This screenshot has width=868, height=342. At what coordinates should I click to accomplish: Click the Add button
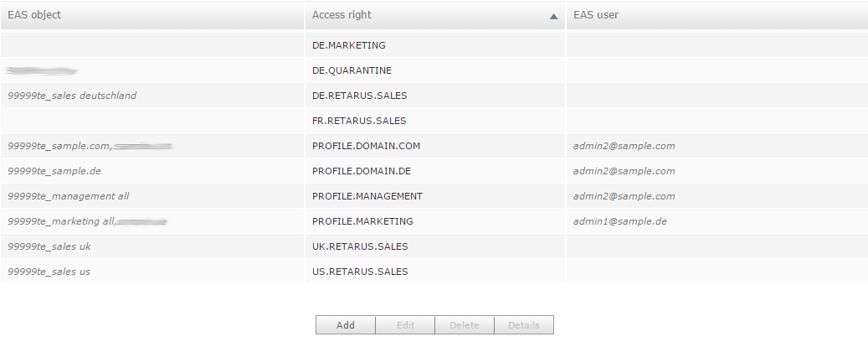346,325
